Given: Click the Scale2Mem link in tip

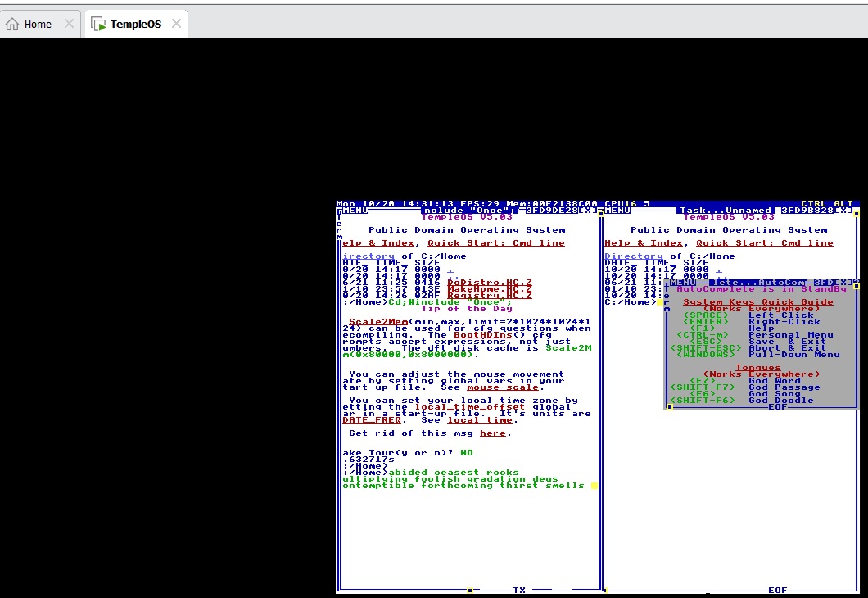Looking at the screenshot, I should tap(378, 322).
